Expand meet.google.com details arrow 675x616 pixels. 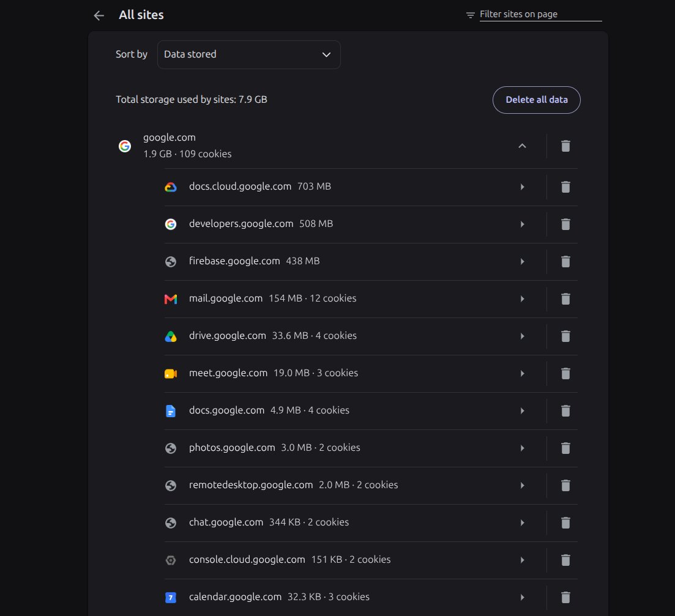(x=522, y=373)
